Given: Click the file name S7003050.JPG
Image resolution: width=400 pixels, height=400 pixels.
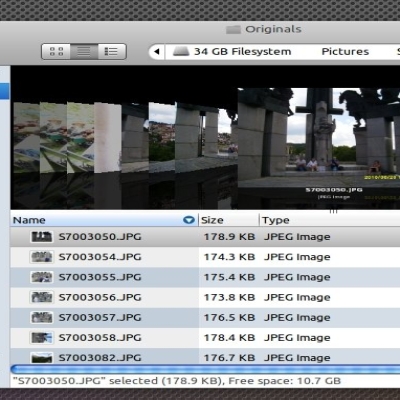Looking at the screenshot, I should tap(100, 237).
